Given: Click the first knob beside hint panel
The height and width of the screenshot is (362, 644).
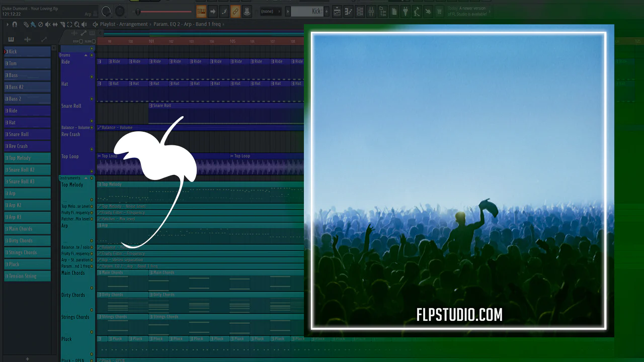Looking at the screenshot, I should (106, 11).
